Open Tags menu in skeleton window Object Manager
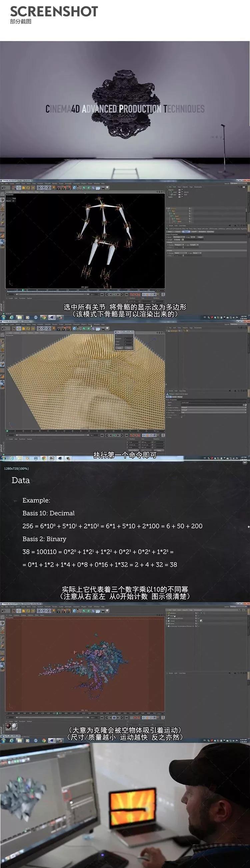Image resolution: width=250 pixels, height=868 pixels. pos(191,187)
